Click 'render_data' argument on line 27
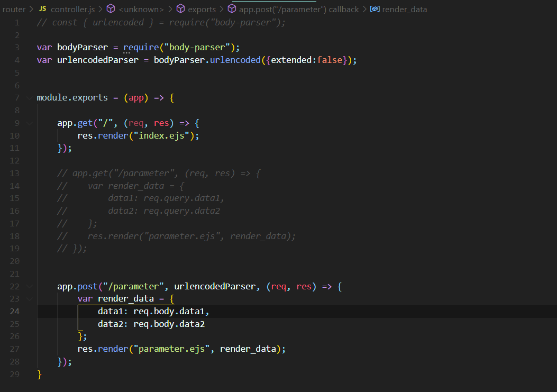Viewport: 557px width, 392px height. 248,349
